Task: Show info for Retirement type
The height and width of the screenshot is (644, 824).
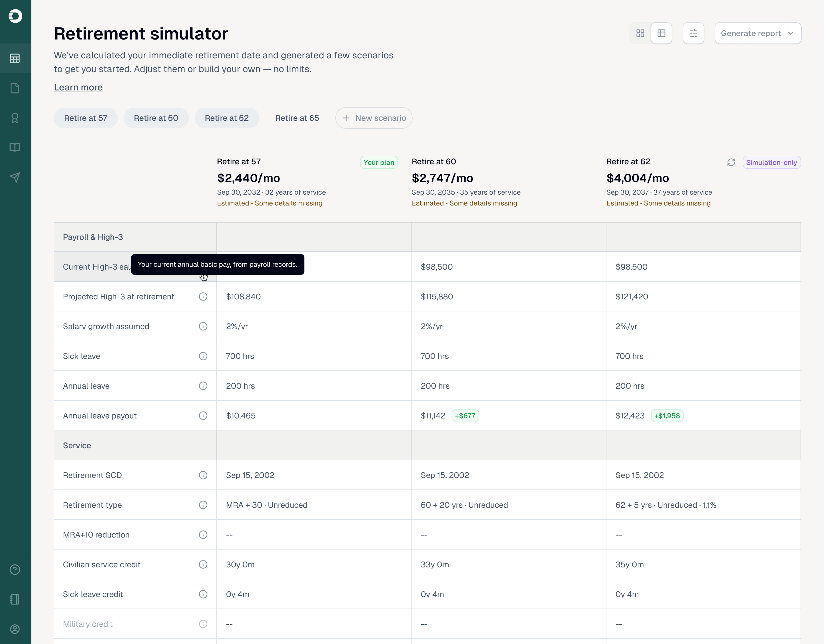Action: coord(203,505)
